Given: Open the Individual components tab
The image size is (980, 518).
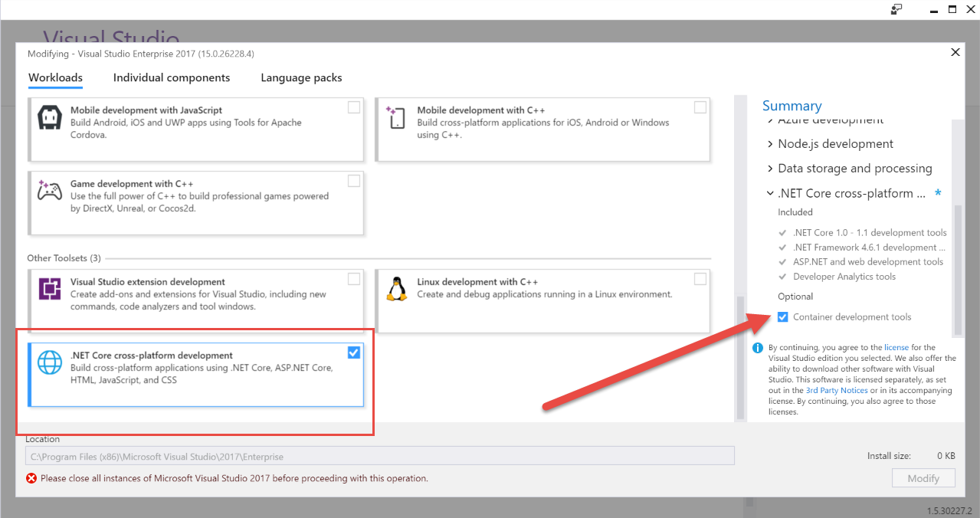Looking at the screenshot, I should coord(172,78).
